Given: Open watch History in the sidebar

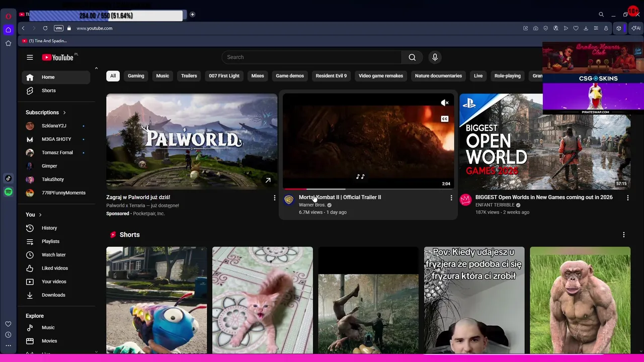Looking at the screenshot, I should click(56, 228).
